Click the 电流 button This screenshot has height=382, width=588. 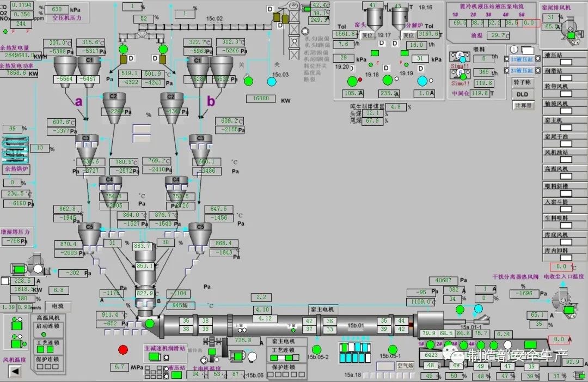tap(58, 306)
